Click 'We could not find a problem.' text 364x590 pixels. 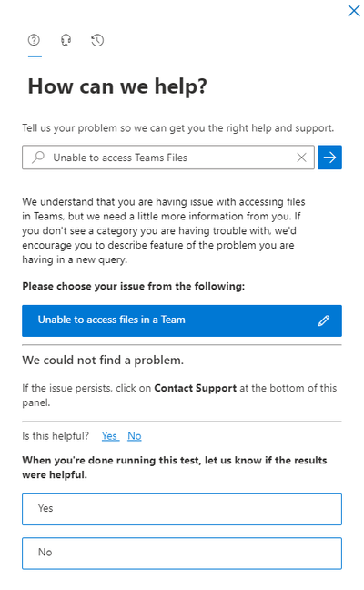103,361
